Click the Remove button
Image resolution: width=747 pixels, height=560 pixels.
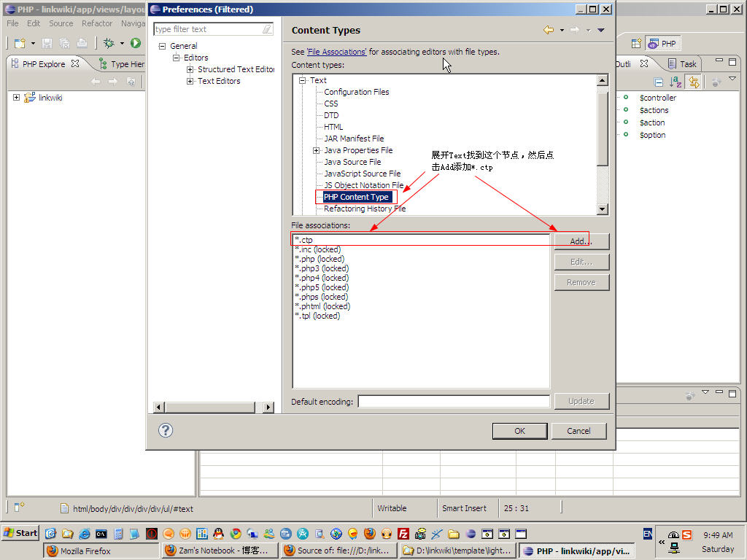581,282
